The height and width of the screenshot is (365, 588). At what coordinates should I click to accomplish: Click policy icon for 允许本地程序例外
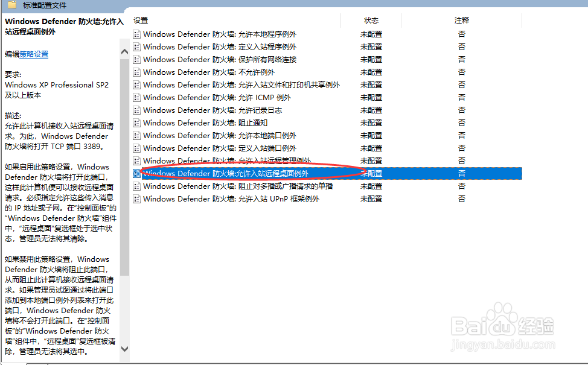[137, 34]
